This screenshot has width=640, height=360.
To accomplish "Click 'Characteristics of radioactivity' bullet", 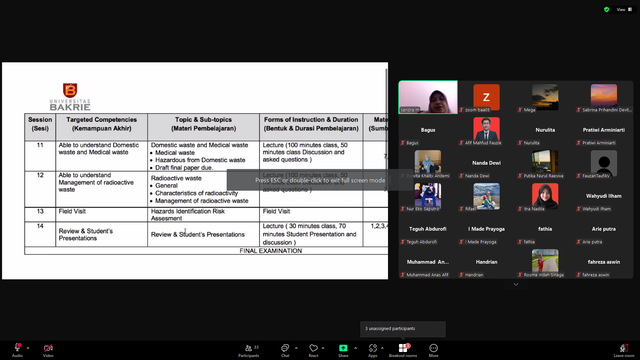I will pos(196,193).
